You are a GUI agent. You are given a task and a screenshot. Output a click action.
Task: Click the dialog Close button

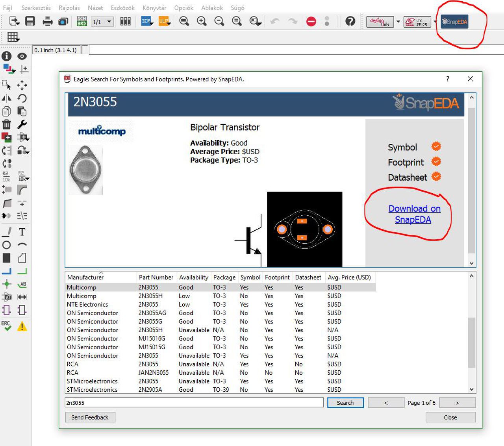(x=450, y=417)
